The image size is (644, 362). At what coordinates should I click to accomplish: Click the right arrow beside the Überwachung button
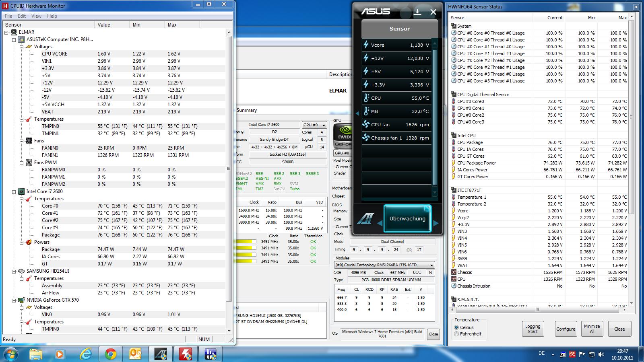pyautogui.click(x=436, y=222)
